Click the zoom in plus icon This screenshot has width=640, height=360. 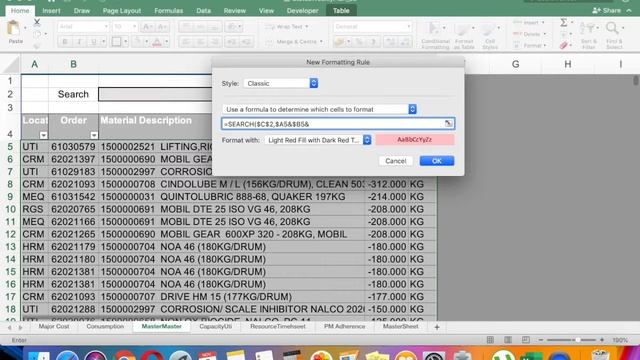pyautogui.click(x=602, y=340)
